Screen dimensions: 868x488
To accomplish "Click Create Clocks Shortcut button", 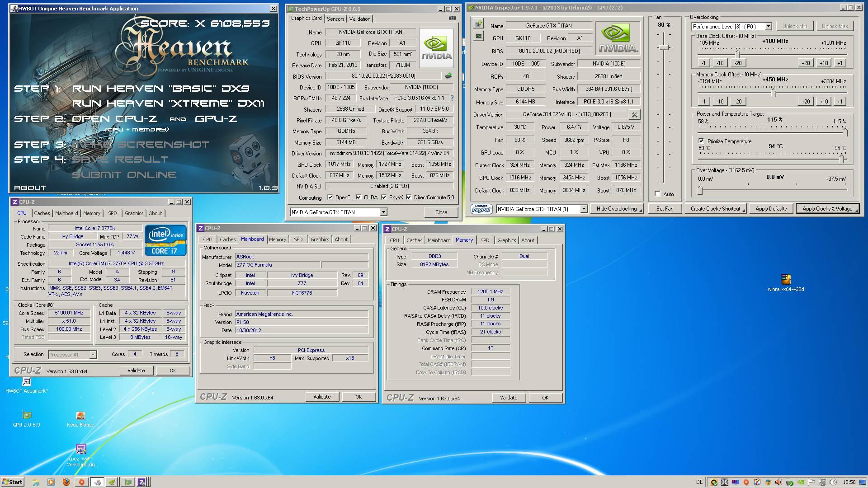I will point(716,209).
